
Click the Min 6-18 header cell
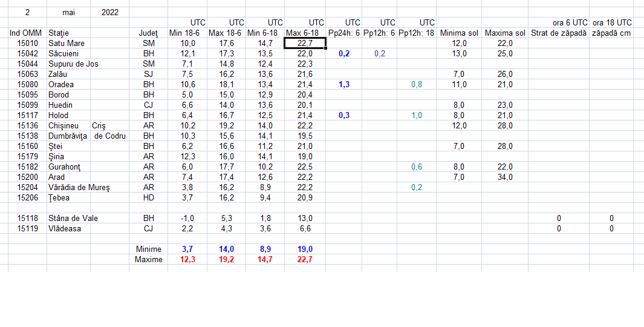[265, 33]
